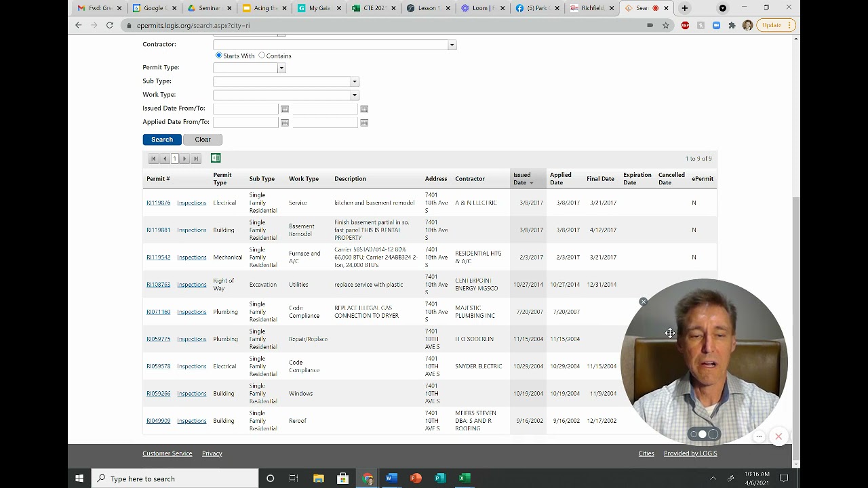Click the Chrome Update button
868x488 pixels.
coord(776,25)
